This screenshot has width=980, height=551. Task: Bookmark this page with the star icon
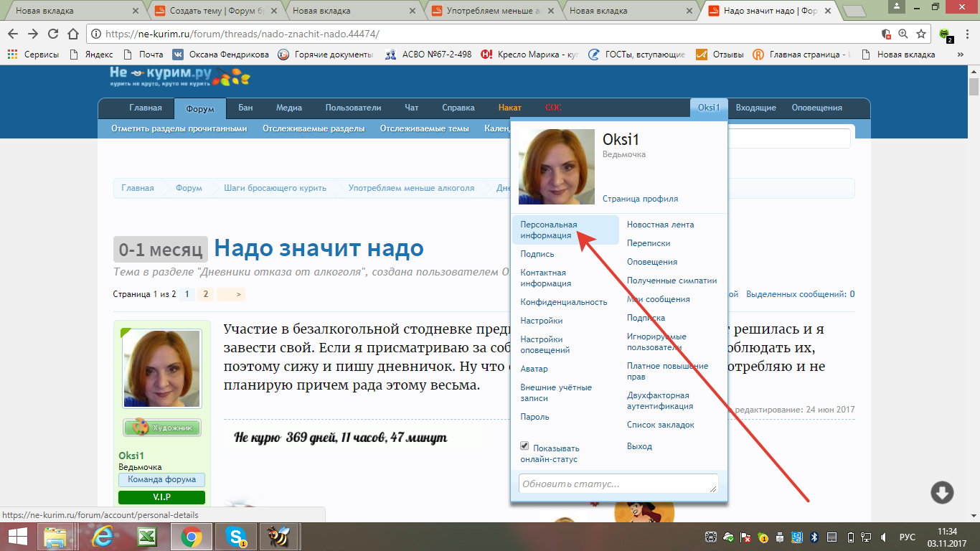click(x=921, y=34)
